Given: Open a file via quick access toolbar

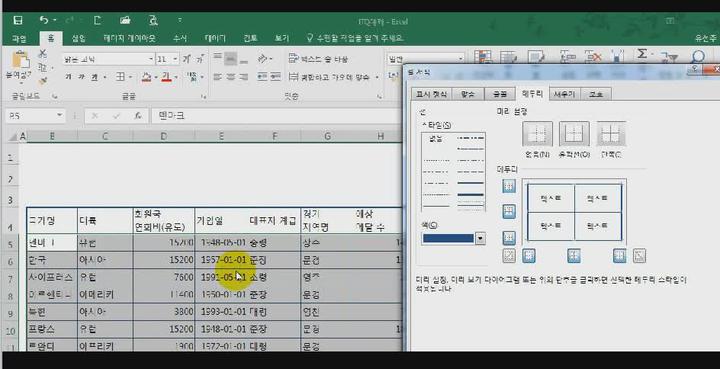Looking at the screenshot, I should pos(125,20).
